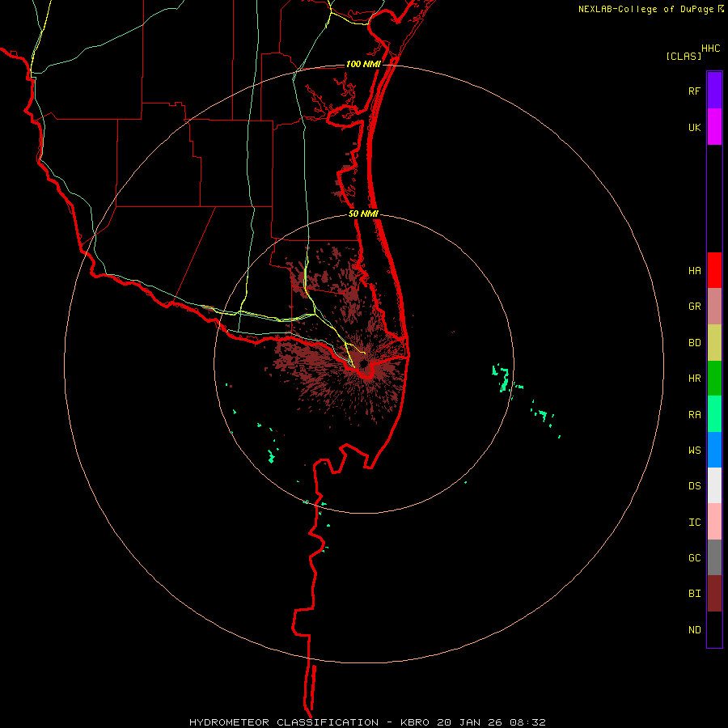The width and height of the screenshot is (728, 728).
Task: Click the HR legend label
Action: point(694,379)
